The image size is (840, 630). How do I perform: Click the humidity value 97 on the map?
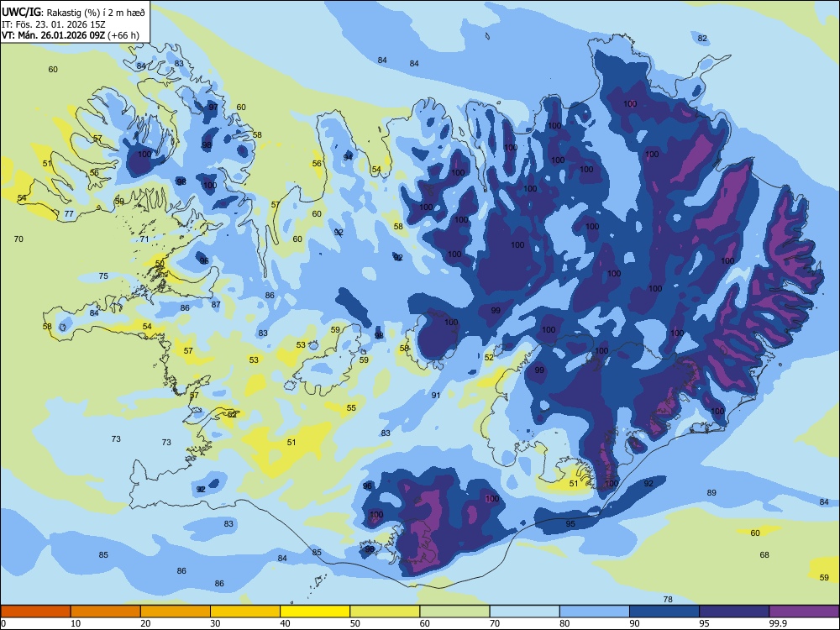pos(213,107)
